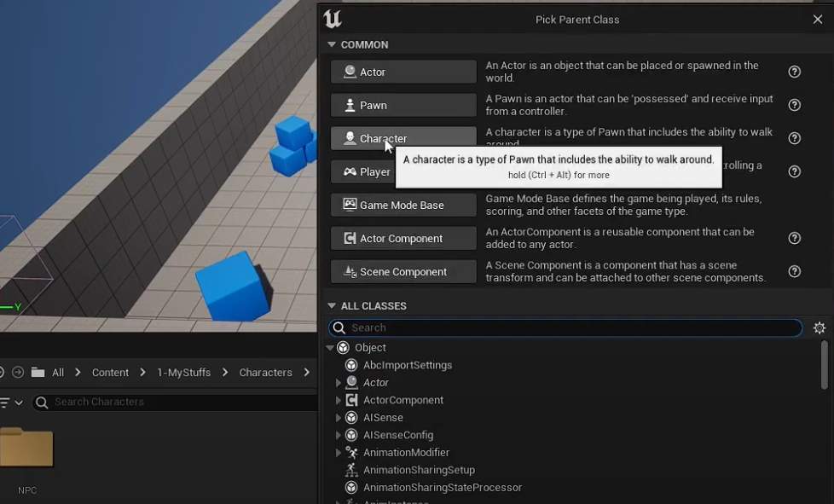Open help for Character class
The width and height of the screenshot is (834, 504).
pyautogui.click(x=794, y=138)
